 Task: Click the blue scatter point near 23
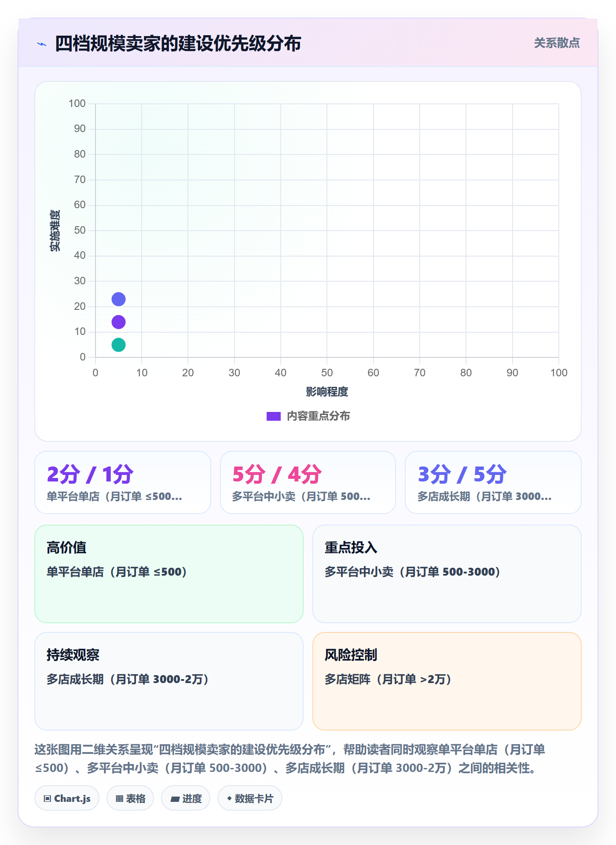(118, 299)
